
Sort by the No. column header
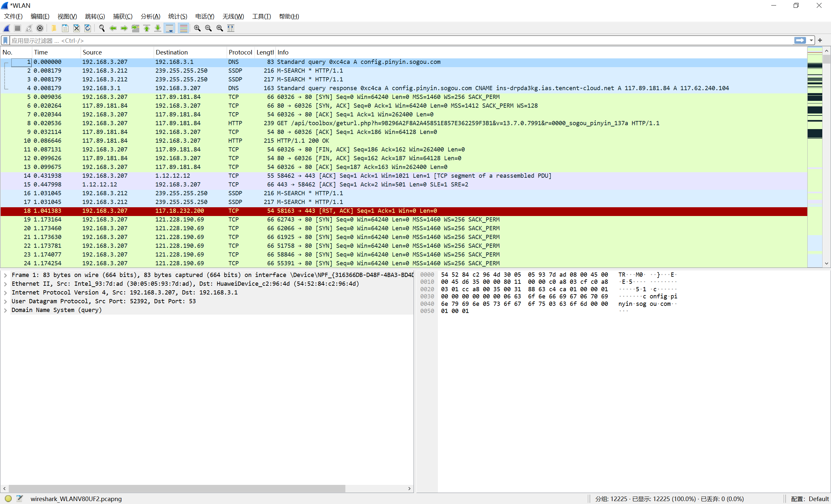[16, 52]
